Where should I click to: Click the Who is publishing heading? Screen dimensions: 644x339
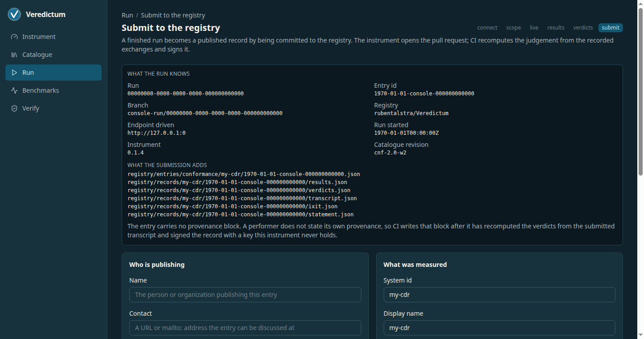[157, 265]
